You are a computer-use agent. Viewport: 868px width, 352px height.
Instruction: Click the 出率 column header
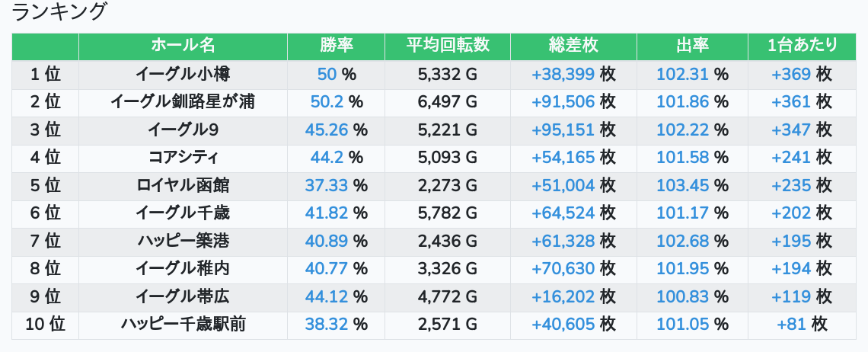692,46
